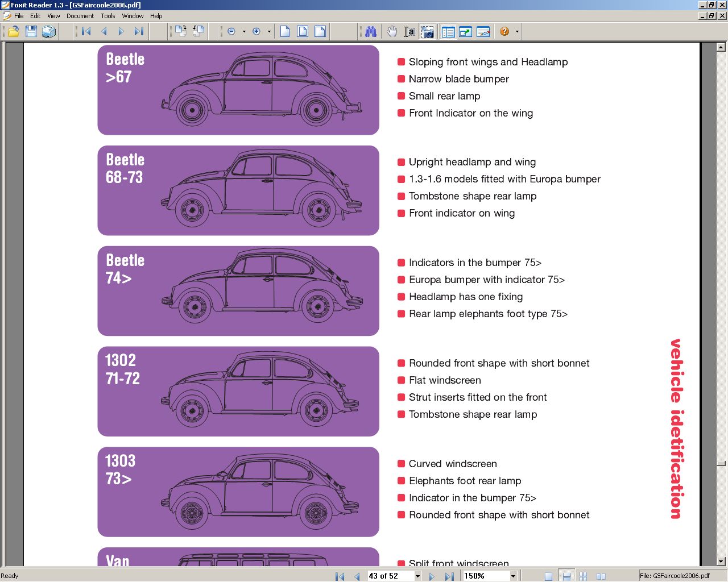This screenshot has height=582, width=728.
Task: Open zoom in options dropdown arrow
Action: [x=269, y=32]
